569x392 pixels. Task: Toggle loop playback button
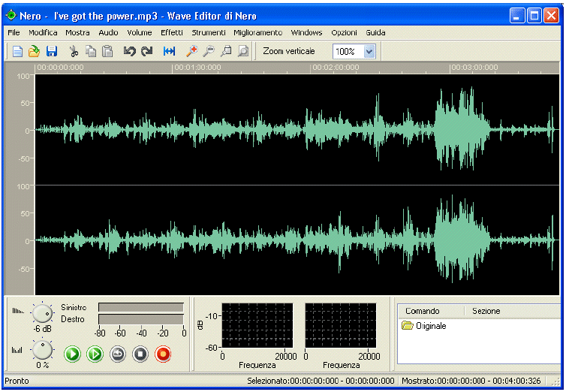click(x=118, y=354)
